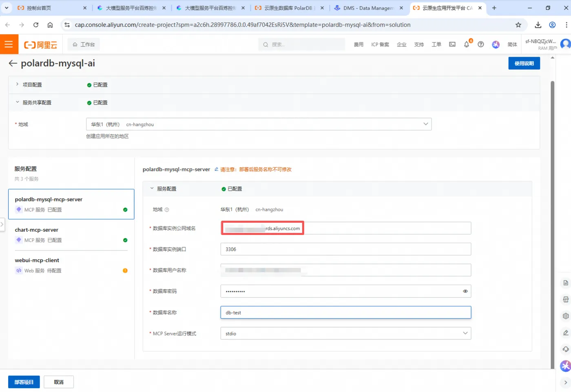Click the browser address bar URL
Viewport: 571px width, 392px height.
[x=243, y=25]
